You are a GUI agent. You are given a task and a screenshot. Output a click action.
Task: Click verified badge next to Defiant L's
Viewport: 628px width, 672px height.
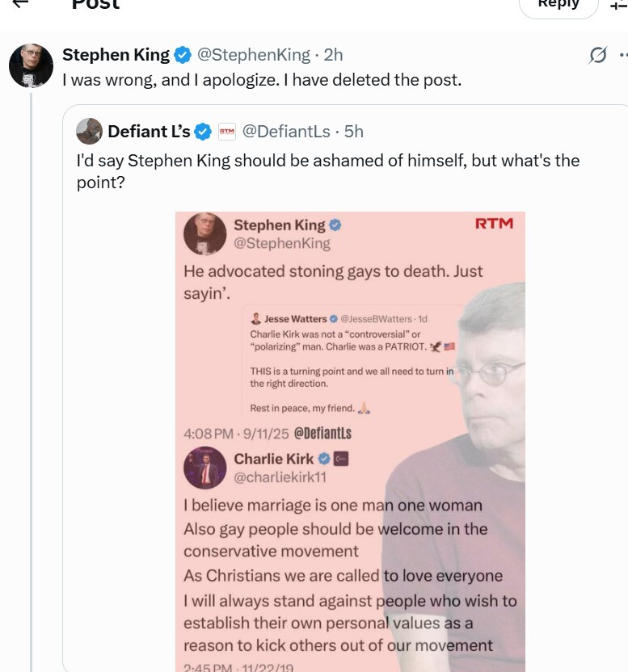coord(203,131)
